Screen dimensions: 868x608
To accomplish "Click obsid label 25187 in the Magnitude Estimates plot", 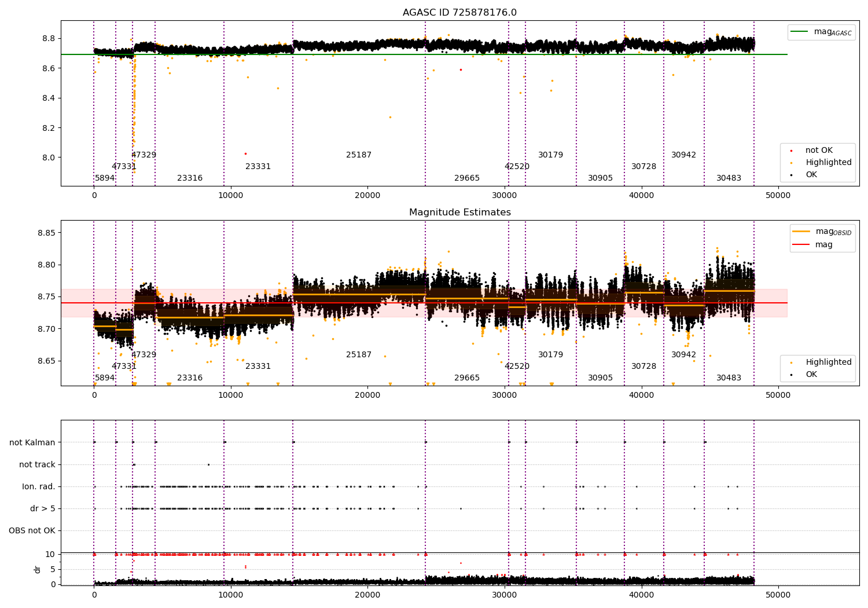I will pyautogui.click(x=359, y=355).
